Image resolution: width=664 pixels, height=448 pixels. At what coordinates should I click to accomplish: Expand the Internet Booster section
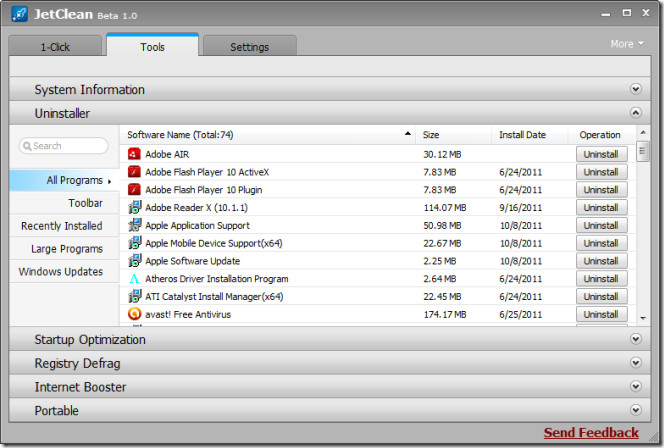(x=636, y=386)
